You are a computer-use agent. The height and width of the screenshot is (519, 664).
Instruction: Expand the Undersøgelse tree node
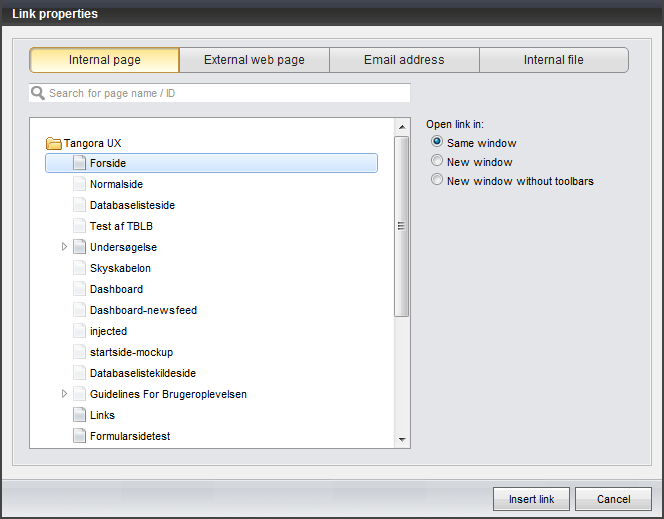coord(64,246)
